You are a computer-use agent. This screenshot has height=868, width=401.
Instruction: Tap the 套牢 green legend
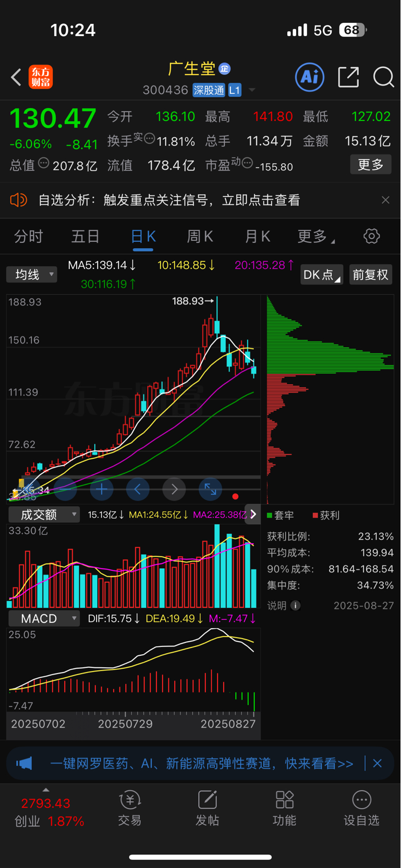(281, 515)
